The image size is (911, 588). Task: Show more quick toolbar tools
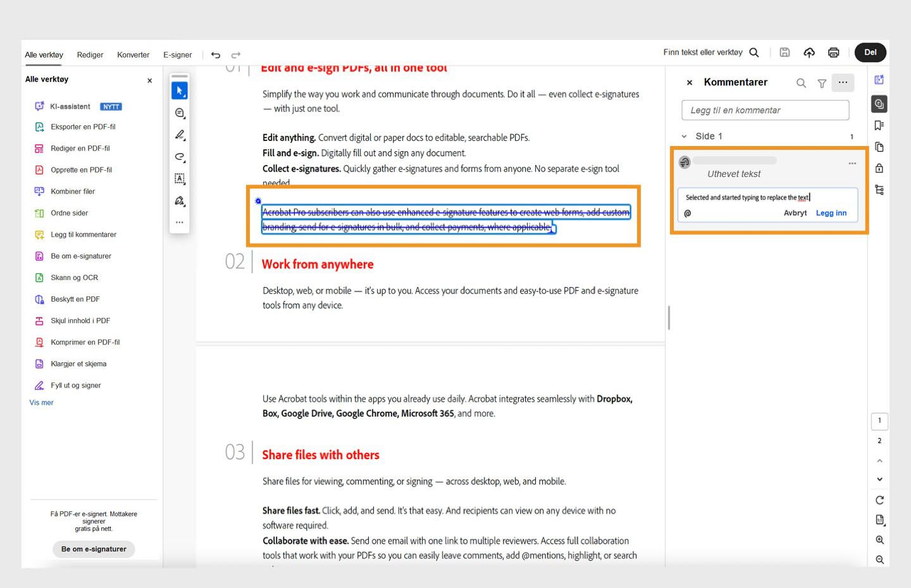180,222
